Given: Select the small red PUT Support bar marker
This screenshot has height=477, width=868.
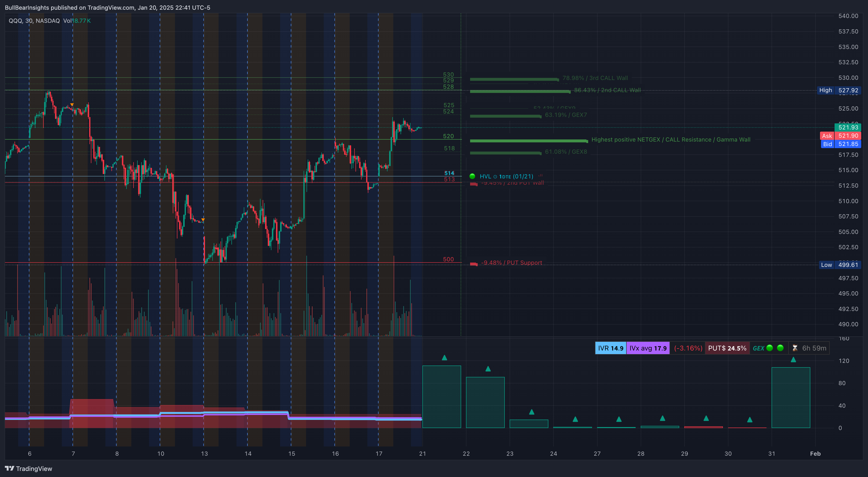Looking at the screenshot, I should point(474,264).
